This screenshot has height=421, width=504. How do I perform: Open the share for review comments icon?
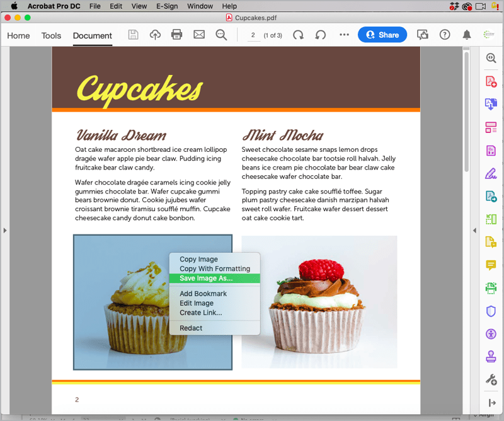422,35
